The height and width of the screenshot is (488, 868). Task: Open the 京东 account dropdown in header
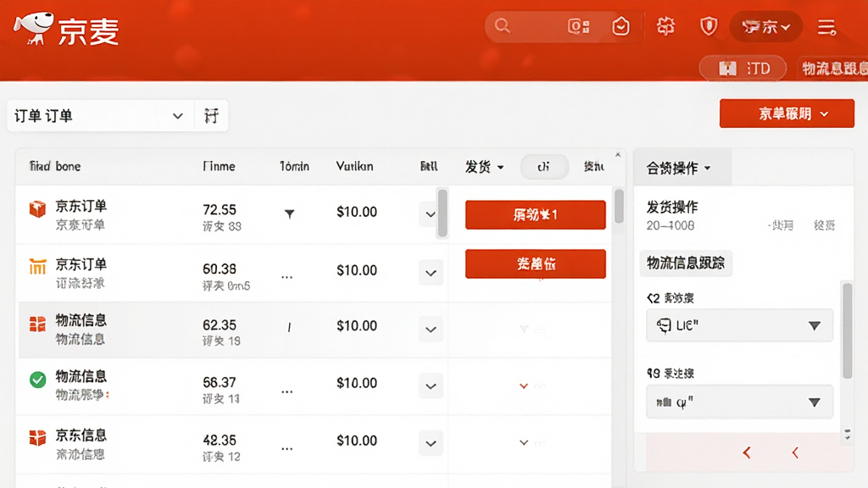[766, 26]
